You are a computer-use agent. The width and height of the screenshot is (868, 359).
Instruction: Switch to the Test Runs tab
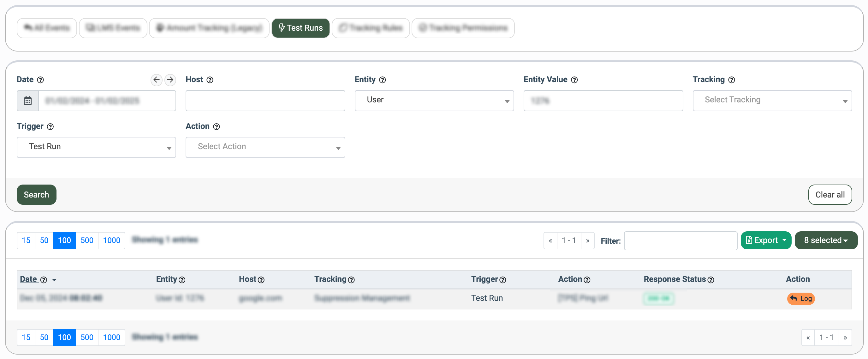click(x=300, y=28)
